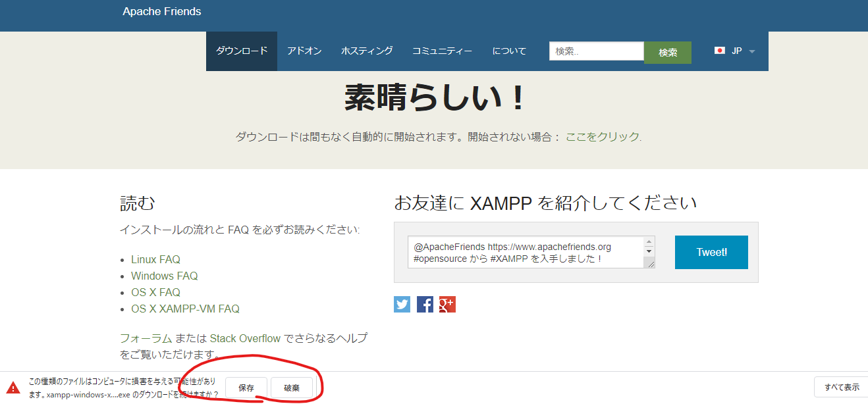Open the OS X XAMPP-VM FAQ link
The width and height of the screenshot is (868, 404).
185,309
